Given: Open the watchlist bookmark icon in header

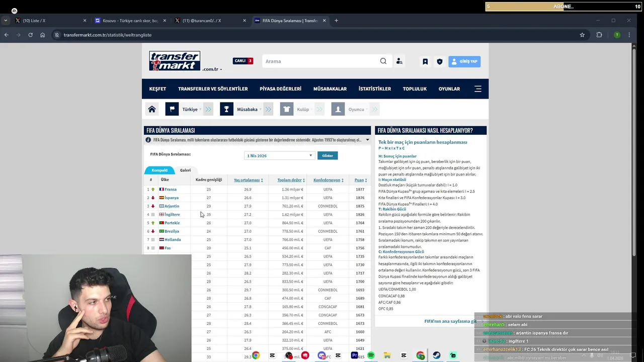Looking at the screenshot, I should click(425, 61).
